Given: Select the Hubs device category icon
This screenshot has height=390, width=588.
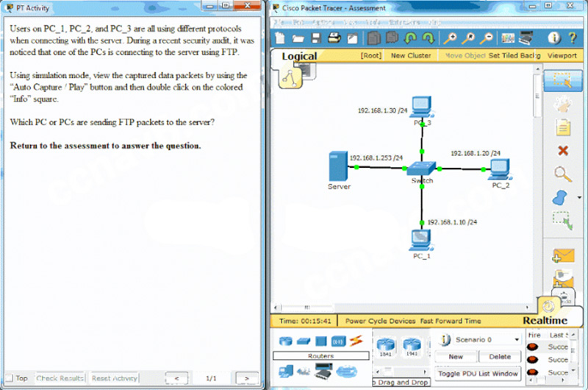Looking at the screenshot, I should (x=321, y=341).
